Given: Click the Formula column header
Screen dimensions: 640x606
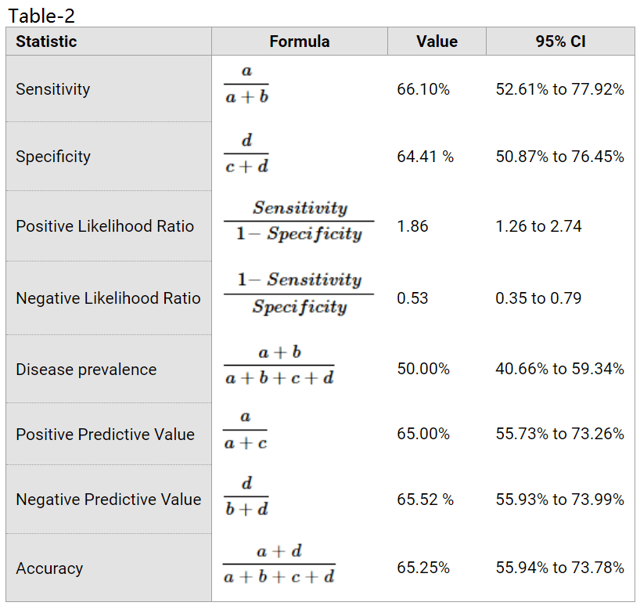Looking at the screenshot, I should click(299, 42).
